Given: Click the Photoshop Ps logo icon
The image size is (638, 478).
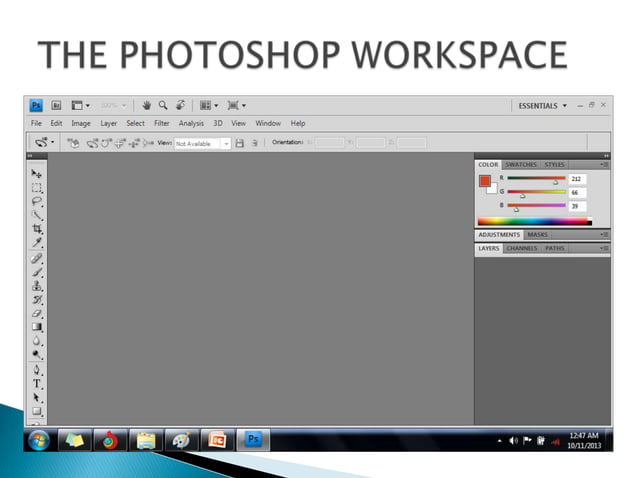Looking at the screenshot, I should click(36, 105).
